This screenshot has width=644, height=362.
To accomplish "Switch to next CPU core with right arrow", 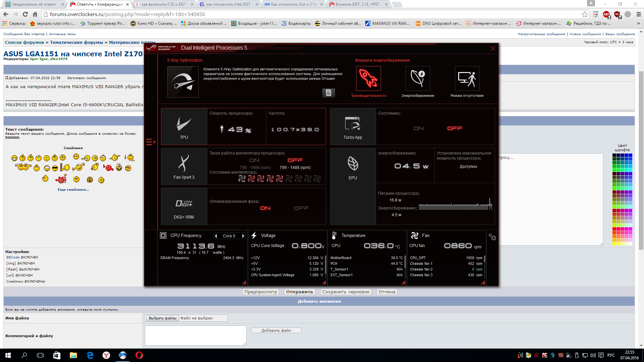I will click(243, 236).
